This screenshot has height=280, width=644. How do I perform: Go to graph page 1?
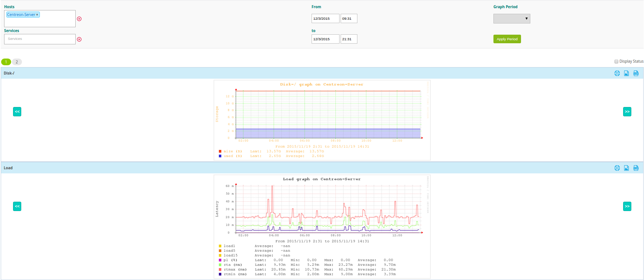pos(6,62)
